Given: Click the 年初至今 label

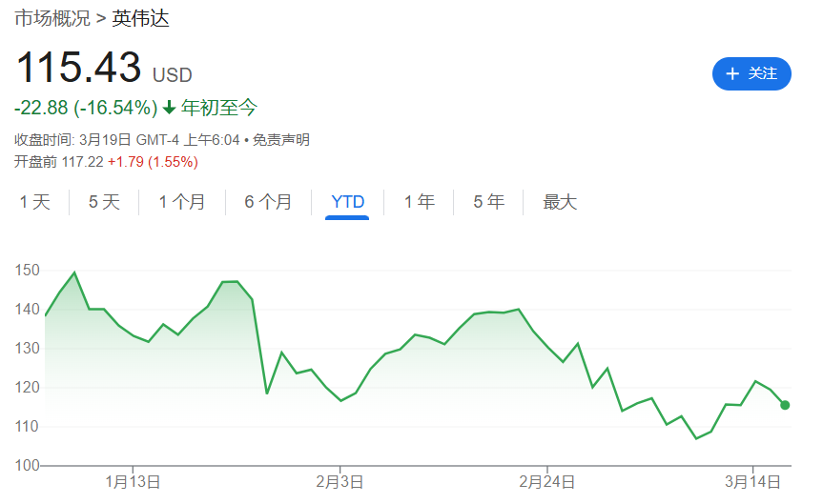Looking at the screenshot, I should coord(219,108).
